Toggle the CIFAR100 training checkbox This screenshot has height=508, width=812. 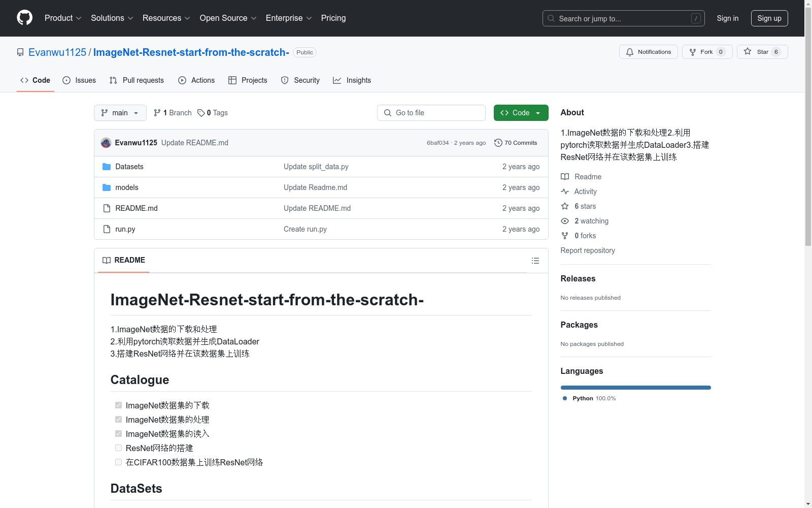(118, 462)
